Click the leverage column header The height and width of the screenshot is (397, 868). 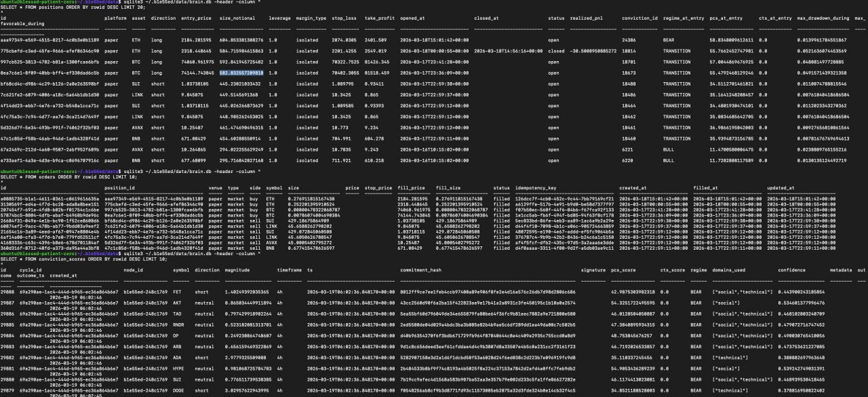[x=279, y=18]
